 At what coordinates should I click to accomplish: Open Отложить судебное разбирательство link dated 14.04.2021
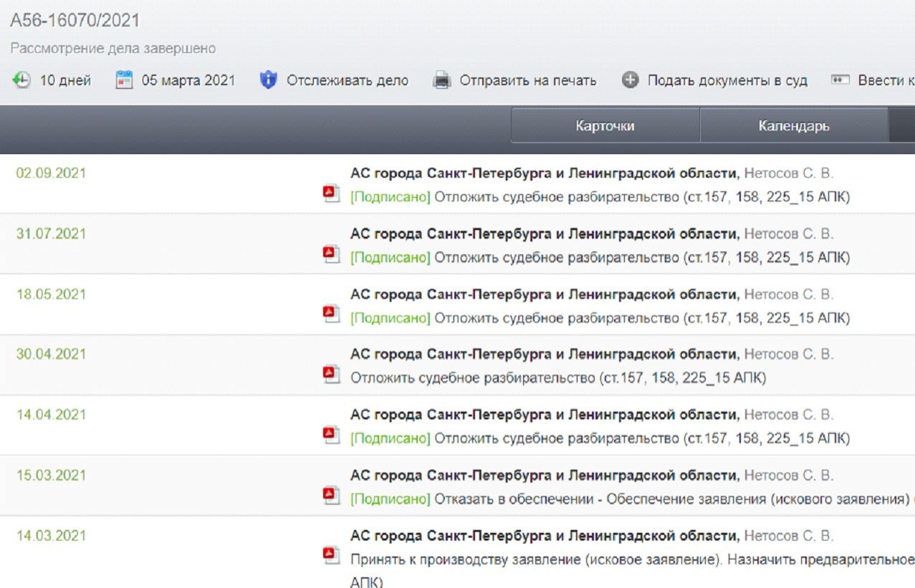click(x=642, y=438)
